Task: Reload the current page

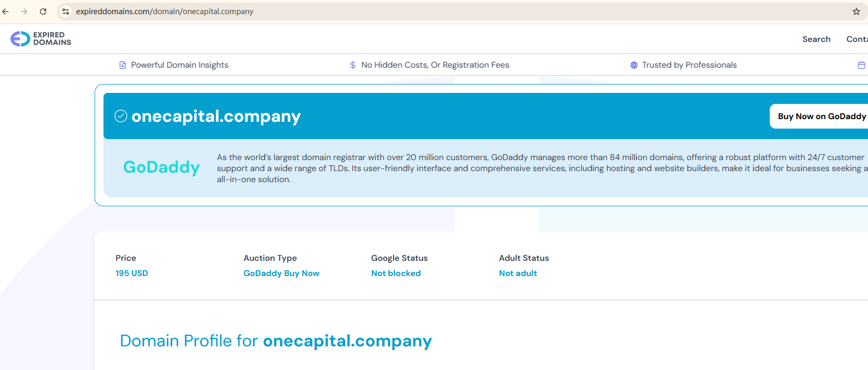Action: pos(43,12)
